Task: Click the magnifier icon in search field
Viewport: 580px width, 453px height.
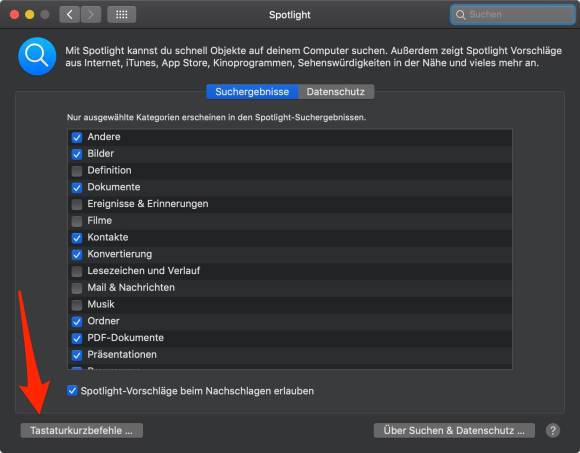Action: (461, 15)
